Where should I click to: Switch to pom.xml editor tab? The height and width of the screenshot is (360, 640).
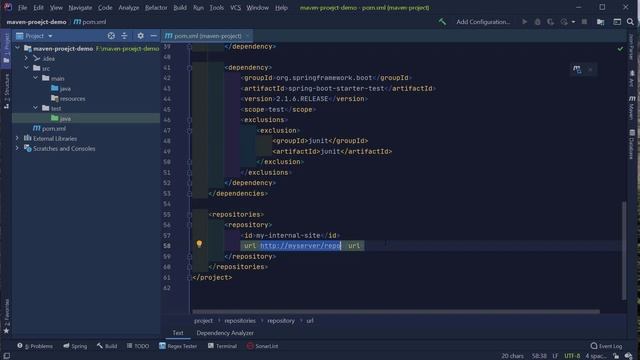tap(207, 36)
